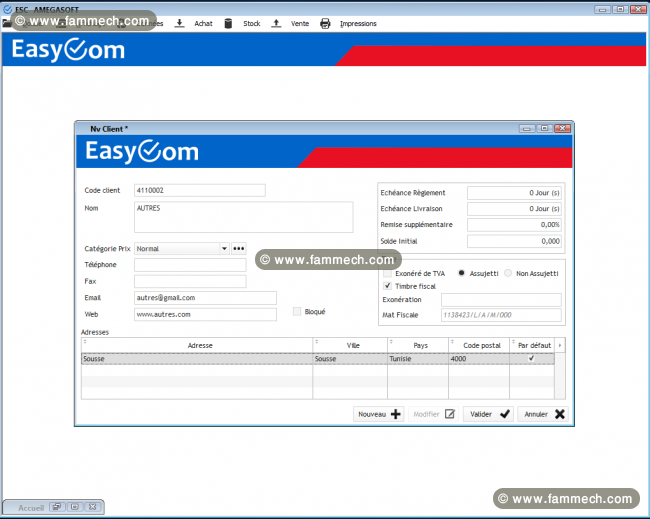Open the Achat menu
The width and height of the screenshot is (650, 519).
(x=203, y=24)
